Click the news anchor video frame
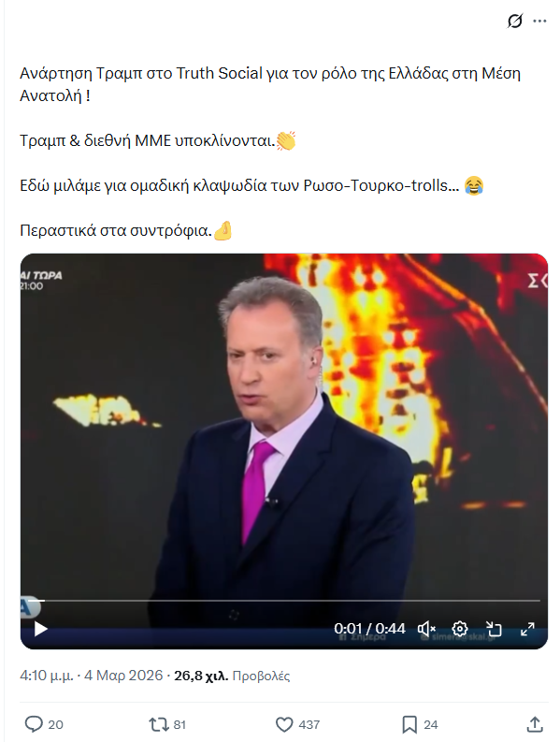560x742 pixels. coord(284,426)
